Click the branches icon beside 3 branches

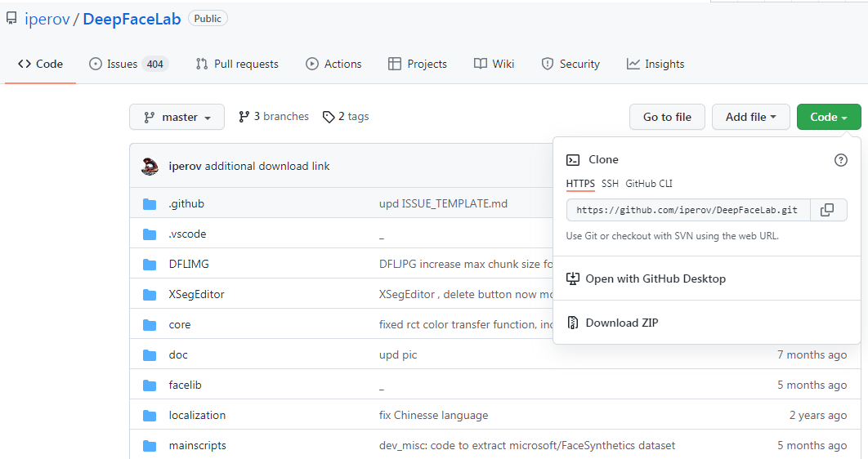point(244,117)
